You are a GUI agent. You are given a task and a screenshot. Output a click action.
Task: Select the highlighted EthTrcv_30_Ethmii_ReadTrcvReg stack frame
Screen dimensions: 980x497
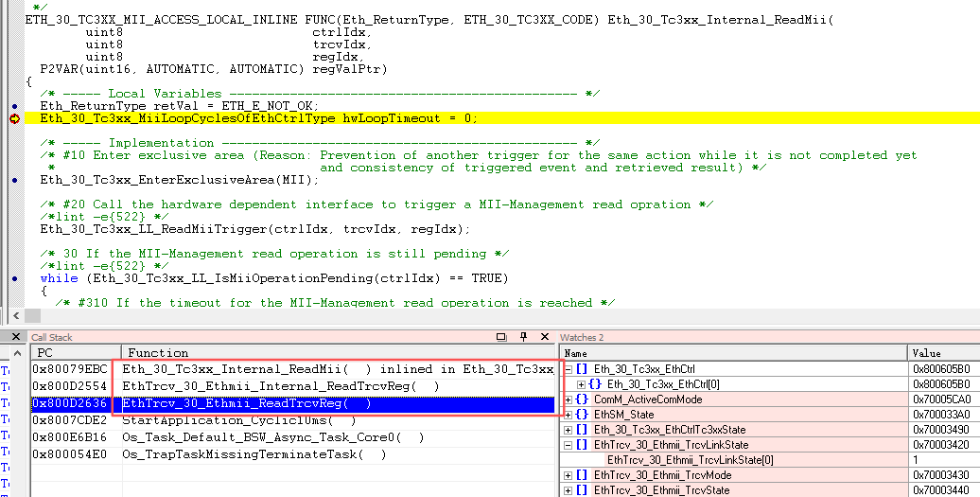click(x=338, y=404)
